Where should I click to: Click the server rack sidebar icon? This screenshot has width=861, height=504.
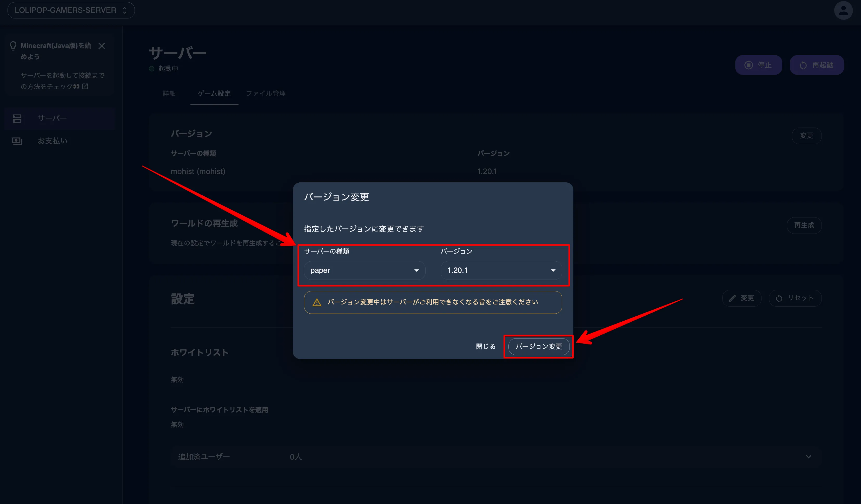pyautogui.click(x=17, y=118)
